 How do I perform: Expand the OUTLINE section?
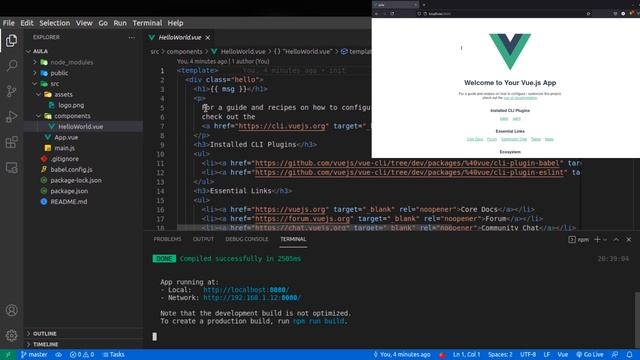(83, 333)
